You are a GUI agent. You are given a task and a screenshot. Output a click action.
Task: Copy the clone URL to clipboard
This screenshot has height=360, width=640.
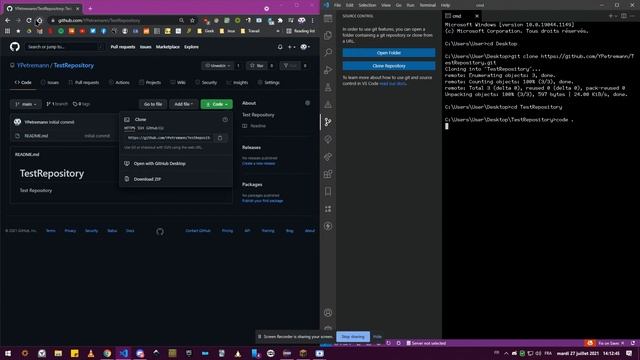[220, 138]
